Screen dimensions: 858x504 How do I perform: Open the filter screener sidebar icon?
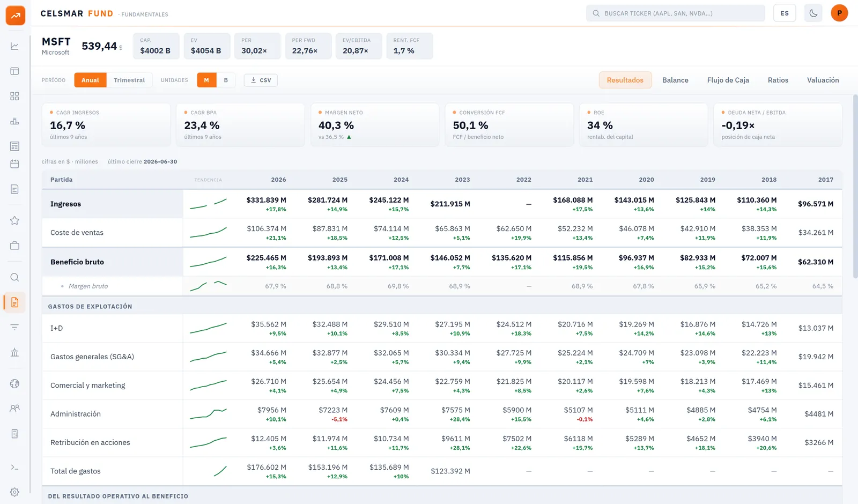14,327
